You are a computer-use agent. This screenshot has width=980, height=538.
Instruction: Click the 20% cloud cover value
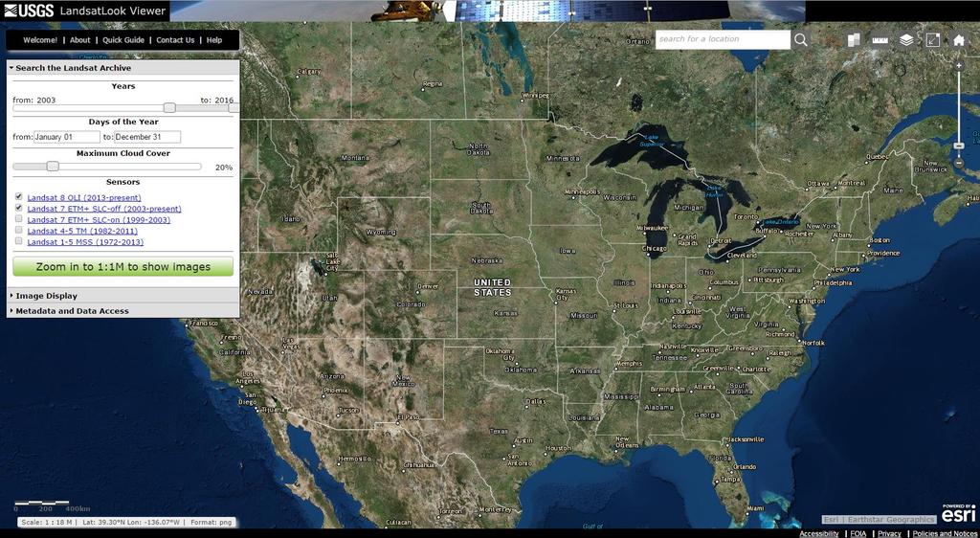(x=224, y=168)
